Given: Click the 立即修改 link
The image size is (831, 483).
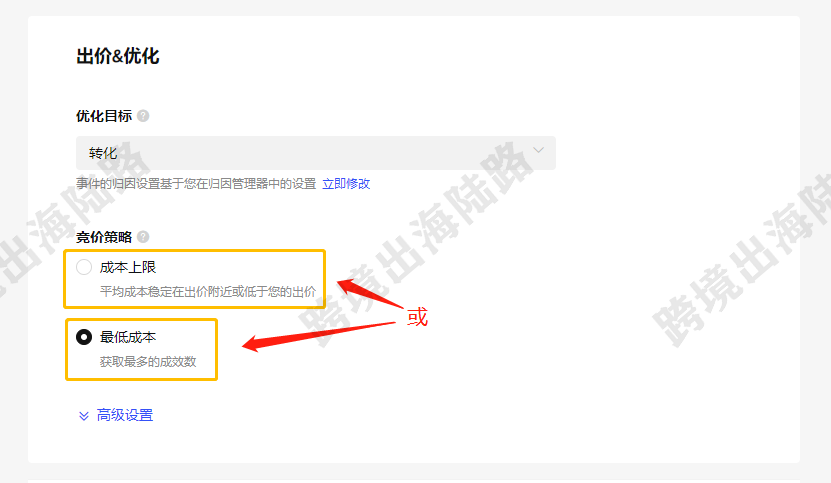Looking at the screenshot, I should pyautogui.click(x=346, y=184).
